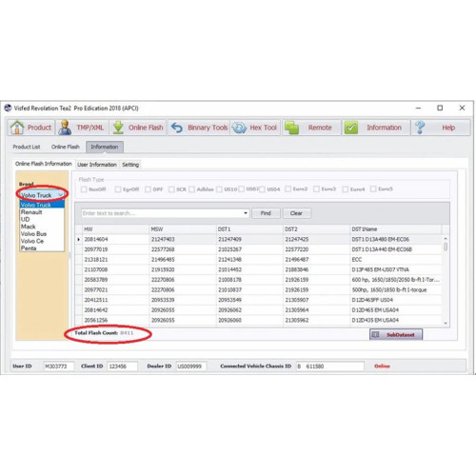Check the US07 checkbox
476x476 pixels.
tap(241, 189)
